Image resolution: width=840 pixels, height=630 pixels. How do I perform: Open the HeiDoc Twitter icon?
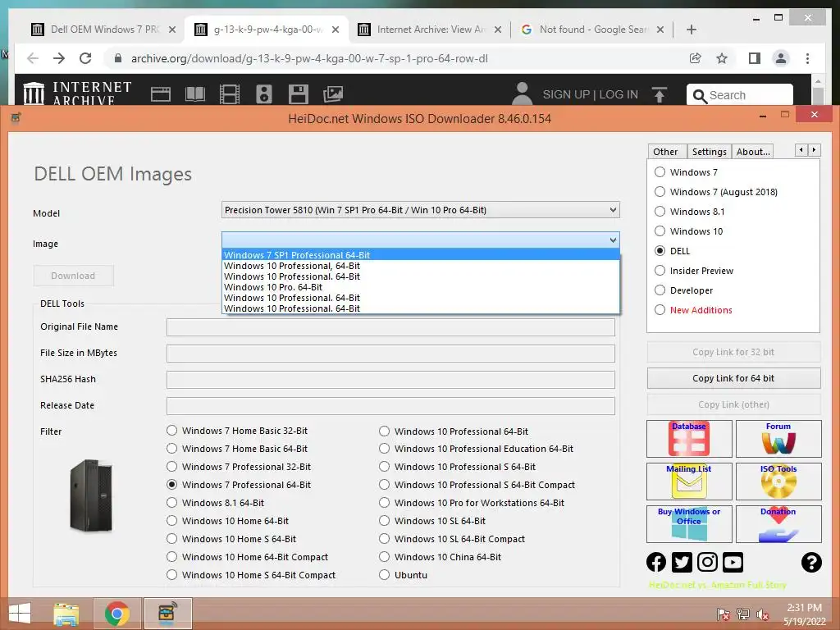tap(682, 562)
